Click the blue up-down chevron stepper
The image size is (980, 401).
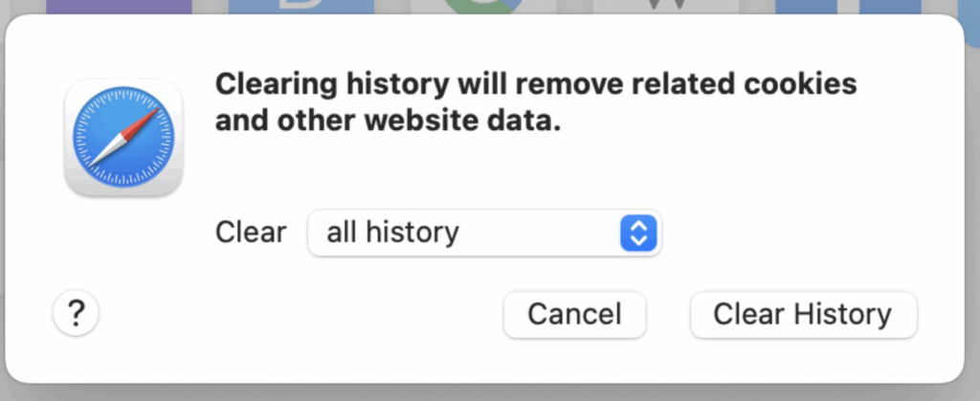click(638, 233)
